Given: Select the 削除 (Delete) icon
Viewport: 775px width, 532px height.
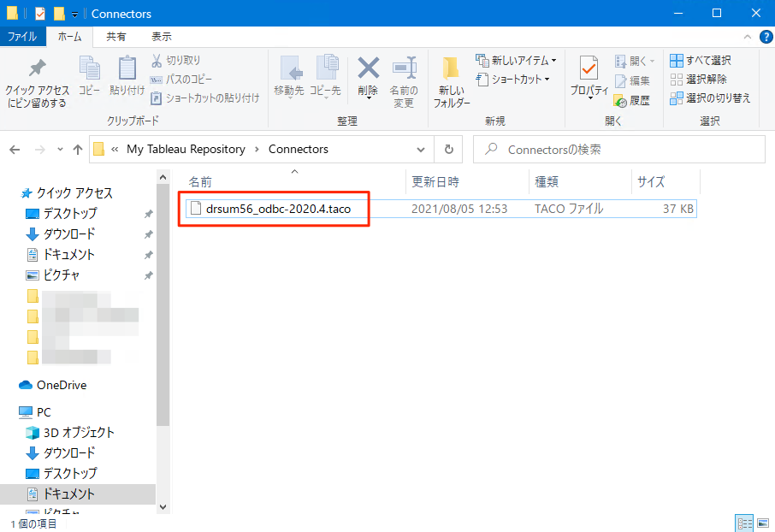Looking at the screenshot, I should [x=368, y=75].
